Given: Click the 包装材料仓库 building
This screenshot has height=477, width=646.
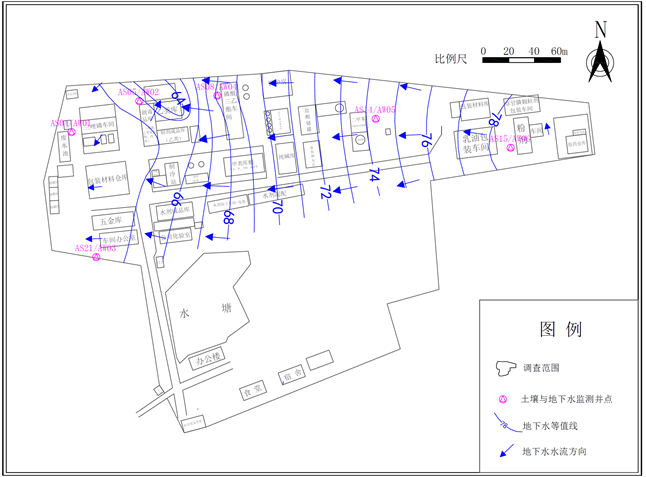Looking at the screenshot, I should coord(107,180).
